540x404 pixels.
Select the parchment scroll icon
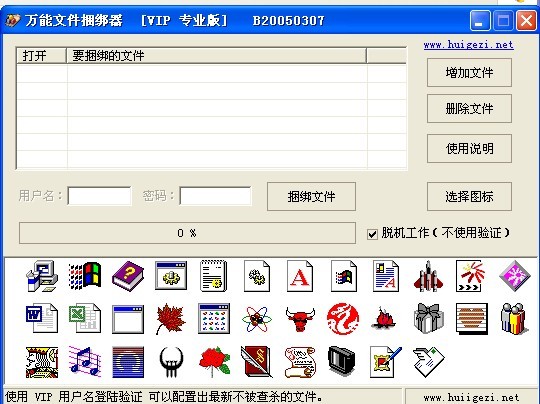coord(300,362)
